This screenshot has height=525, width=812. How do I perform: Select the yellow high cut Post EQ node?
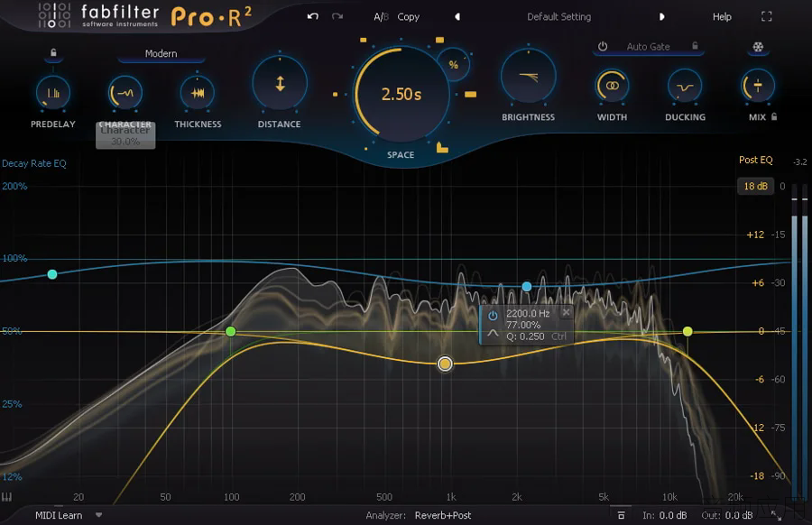coord(687,331)
